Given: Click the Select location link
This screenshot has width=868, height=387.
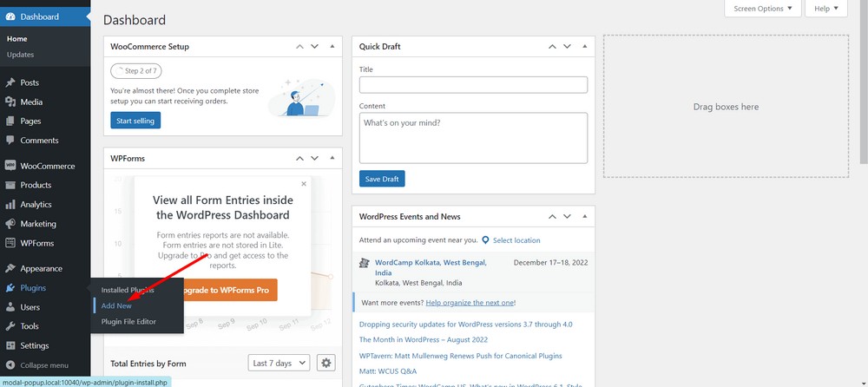Looking at the screenshot, I should 516,240.
